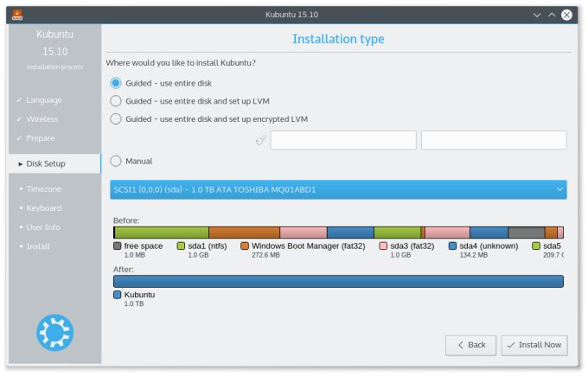
Task: Select Guided - use entire disk option
Action: pyautogui.click(x=116, y=83)
